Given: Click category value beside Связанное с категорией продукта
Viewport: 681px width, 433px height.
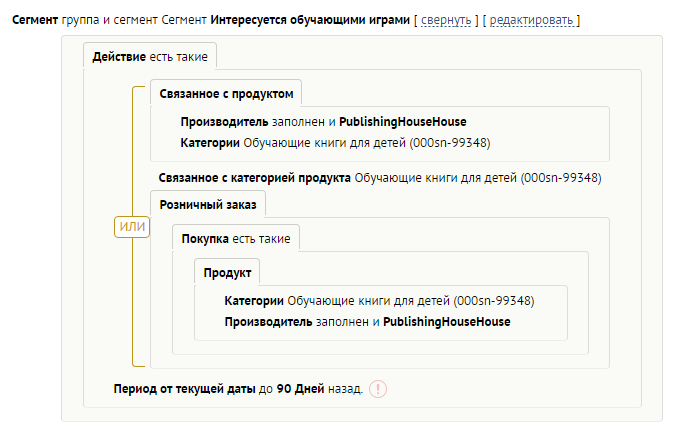Looking at the screenshot, I should [x=477, y=178].
